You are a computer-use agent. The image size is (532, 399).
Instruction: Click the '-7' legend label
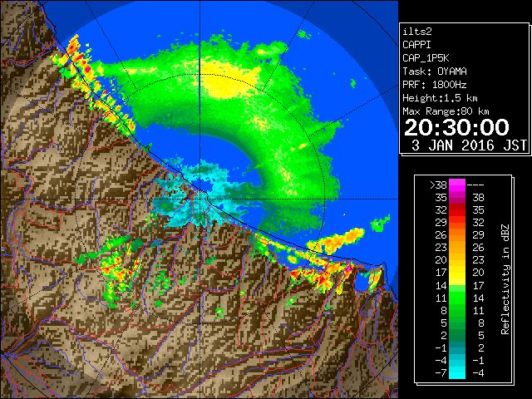click(441, 373)
